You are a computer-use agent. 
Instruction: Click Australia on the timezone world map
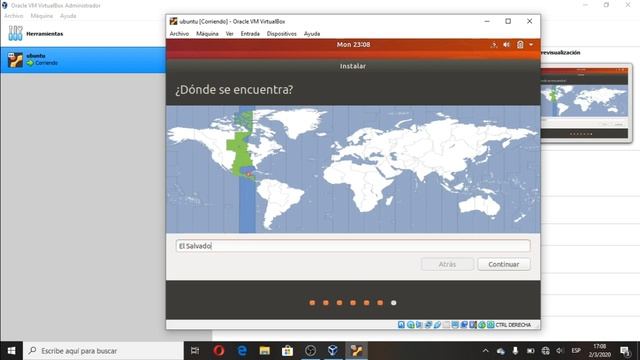point(480,205)
